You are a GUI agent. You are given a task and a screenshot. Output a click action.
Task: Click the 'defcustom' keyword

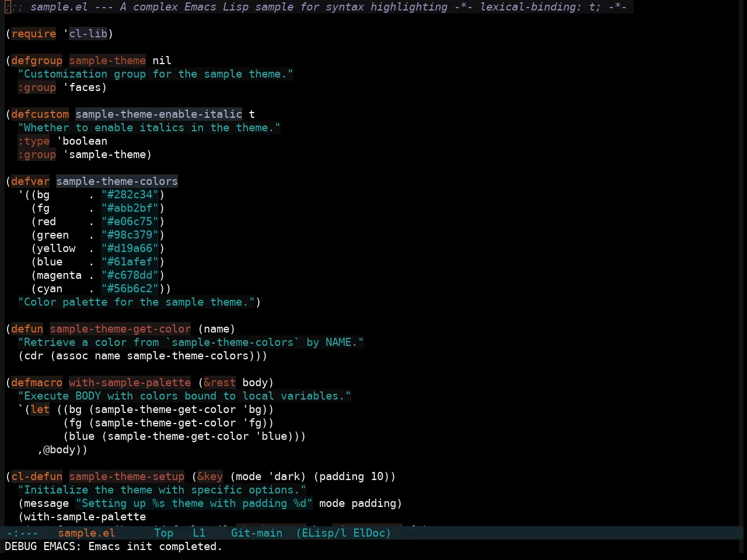(x=40, y=114)
